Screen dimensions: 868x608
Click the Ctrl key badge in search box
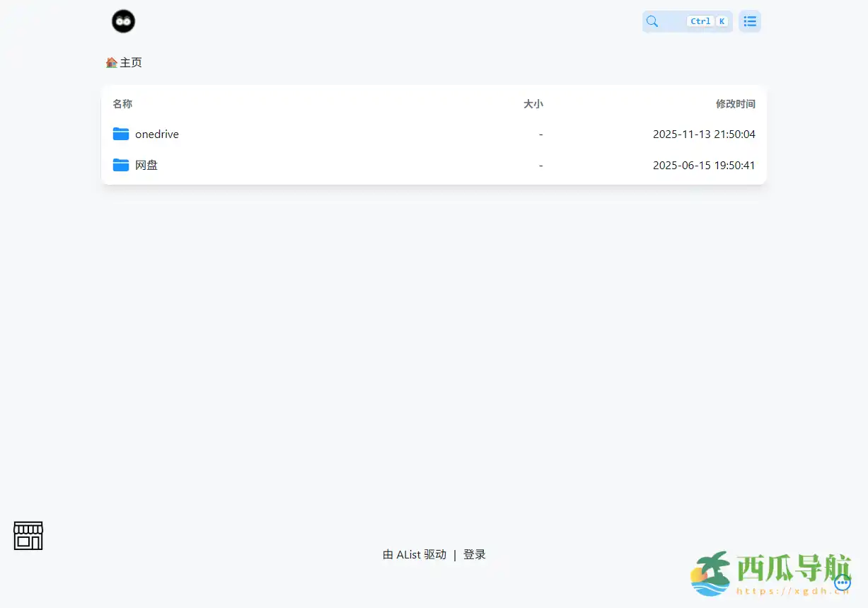click(700, 21)
